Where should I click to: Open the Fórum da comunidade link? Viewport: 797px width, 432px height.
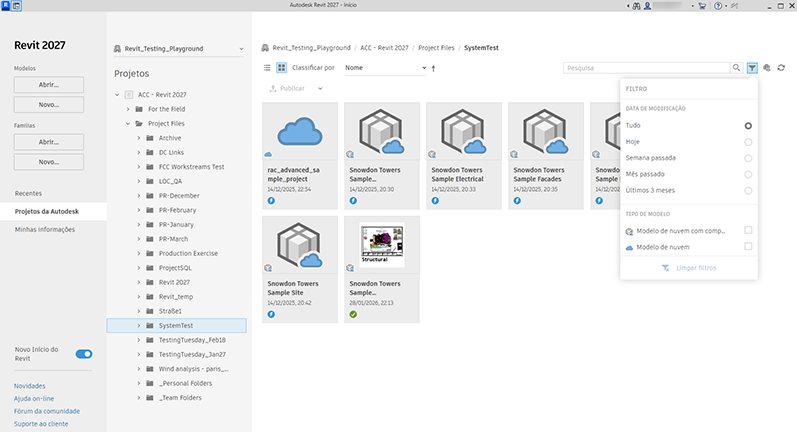click(47, 411)
